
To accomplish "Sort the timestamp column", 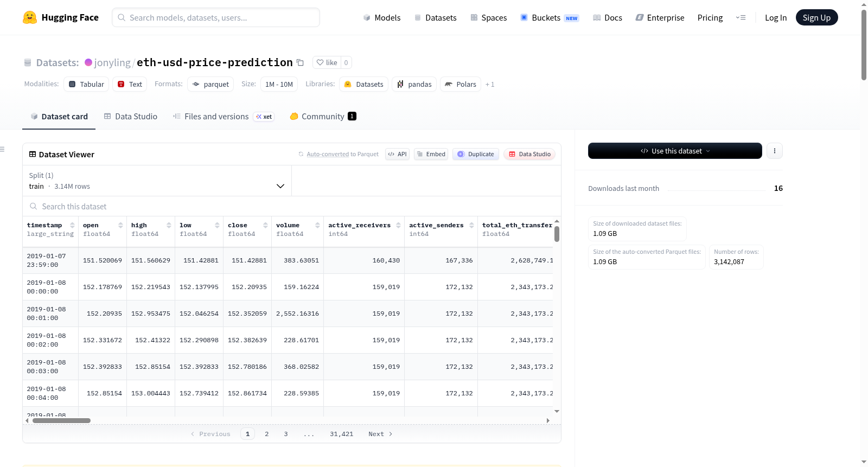I will coord(72,225).
